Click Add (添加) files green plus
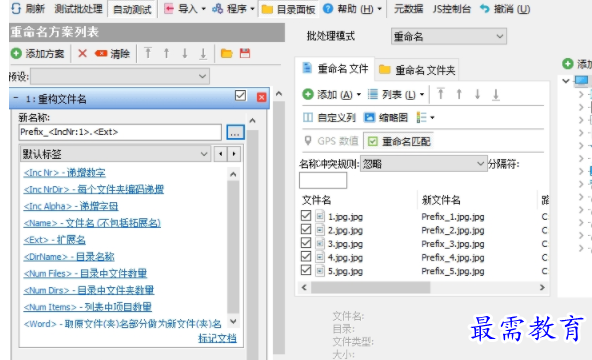592x360 pixels. pos(308,94)
